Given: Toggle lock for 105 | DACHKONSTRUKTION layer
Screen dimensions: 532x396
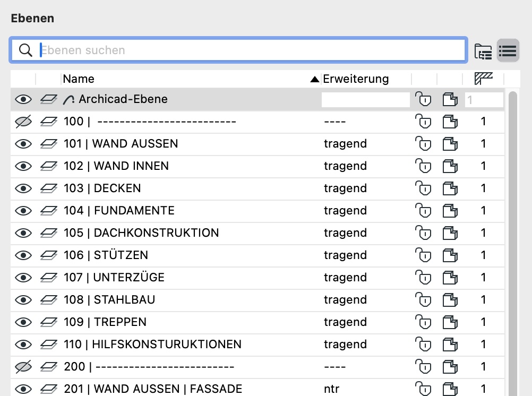Looking at the screenshot, I should click(x=423, y=233).
